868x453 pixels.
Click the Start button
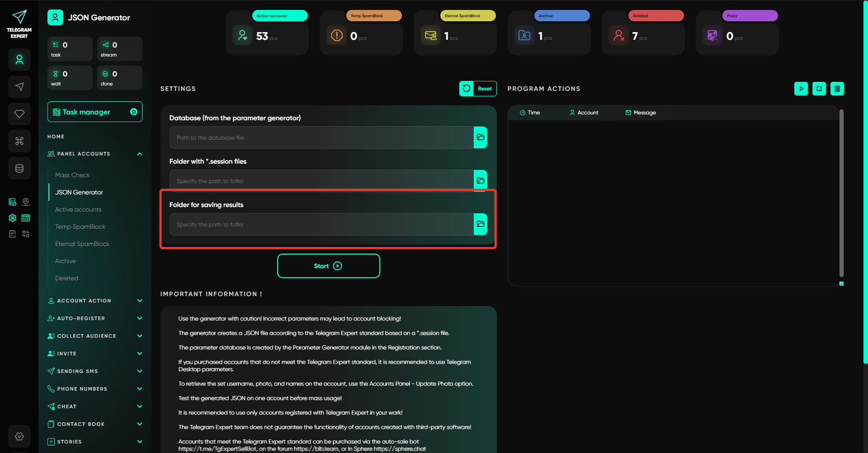coord(328,266)
